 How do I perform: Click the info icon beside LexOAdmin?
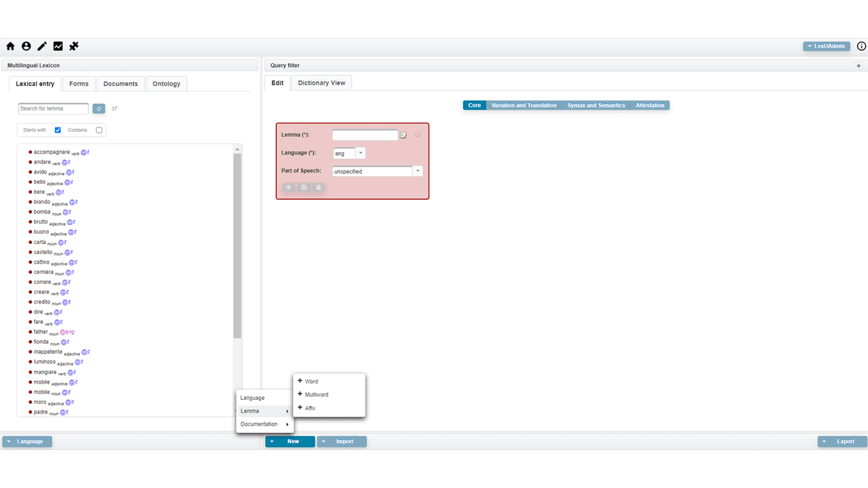point(861,46)
